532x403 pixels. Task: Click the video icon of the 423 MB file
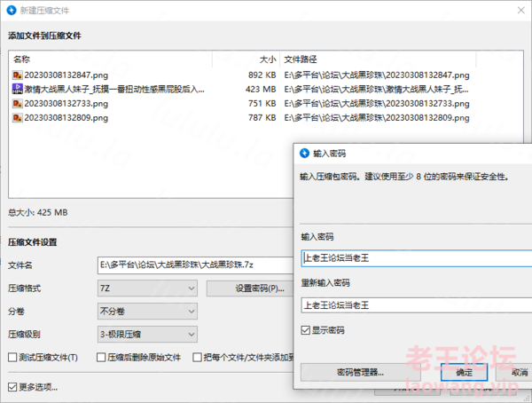coord(18,89)
